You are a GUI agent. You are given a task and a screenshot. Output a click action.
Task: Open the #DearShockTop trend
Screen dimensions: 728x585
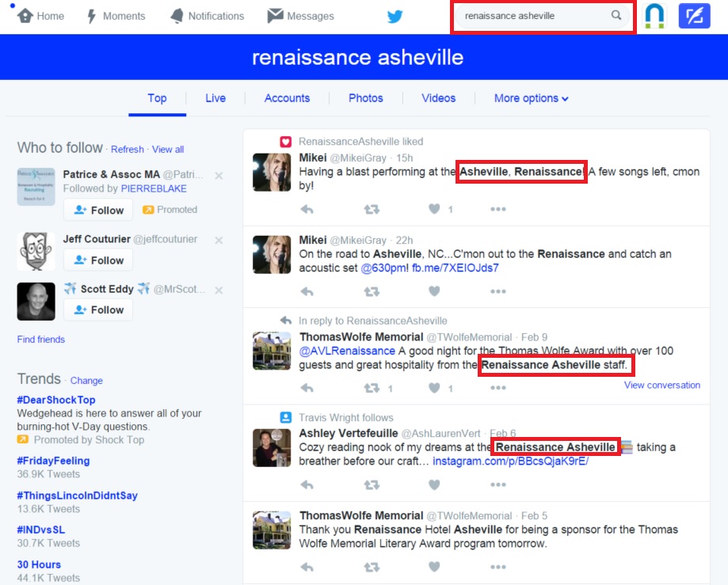point(56,400)
